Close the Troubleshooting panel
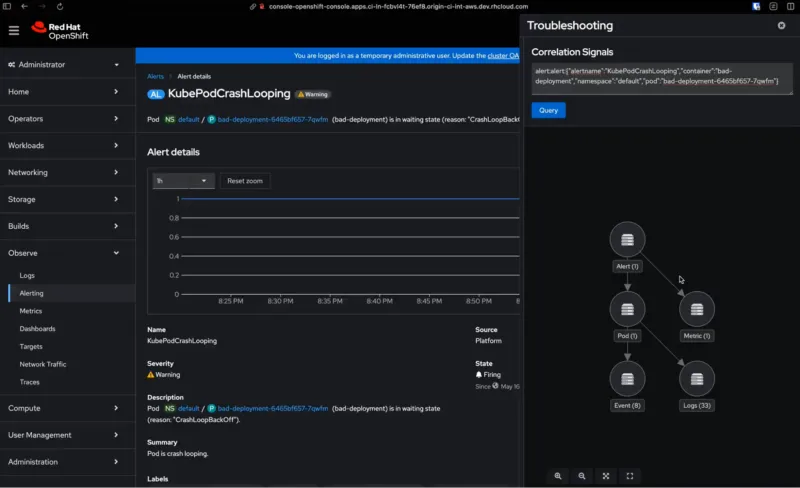 [x=781, y=26]
